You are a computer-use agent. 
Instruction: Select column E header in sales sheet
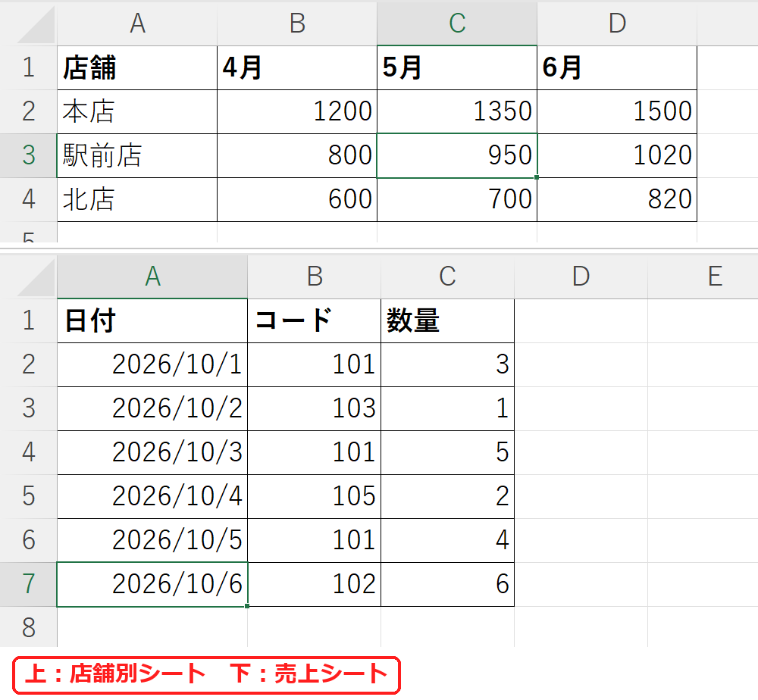coord(703,277)
